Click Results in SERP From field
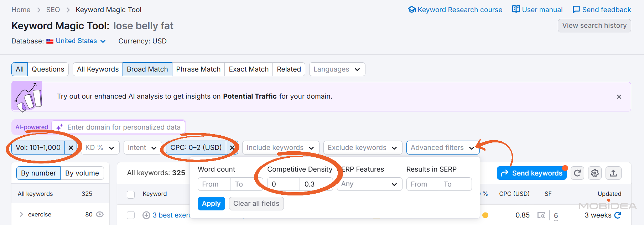Image resolution: width=644 pixels, height=225 pixels. (422, 184)
